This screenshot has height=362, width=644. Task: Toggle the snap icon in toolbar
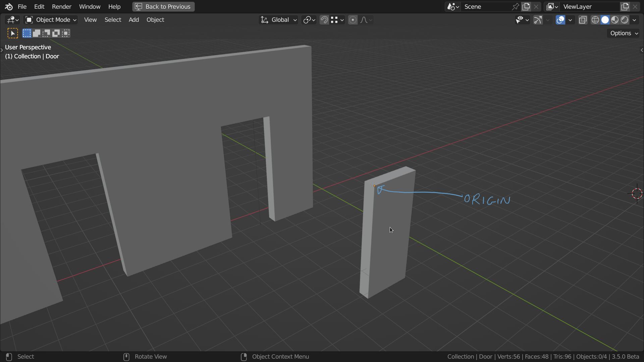pyautogui.click(x=324, y=20)
